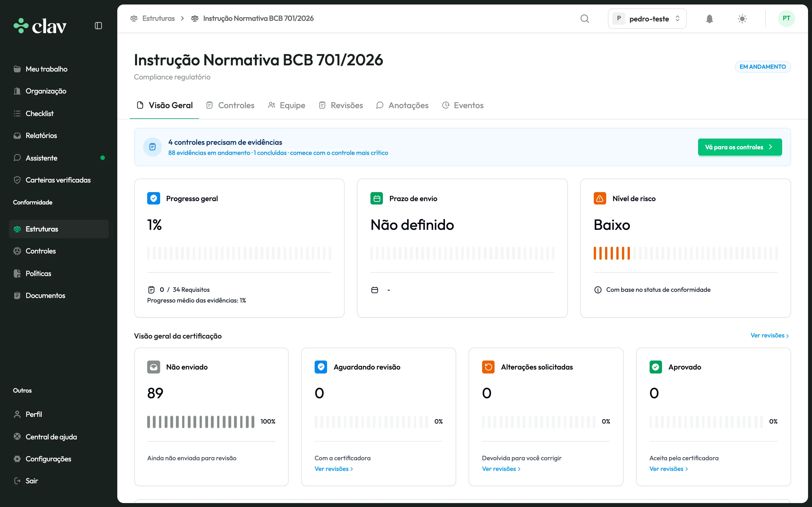Follow the top-right Ver revisões link

769,335
